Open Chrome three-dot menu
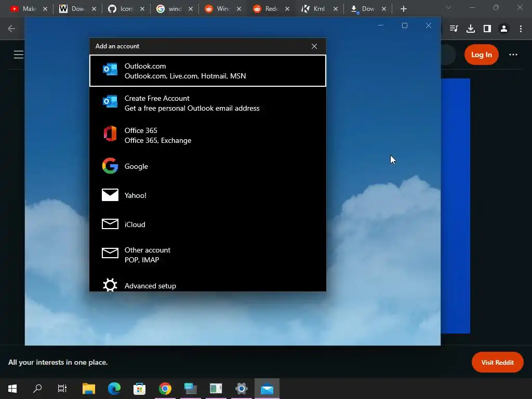Screen dimensions: 532x399 pyautogui.click(x=521, y=29)
